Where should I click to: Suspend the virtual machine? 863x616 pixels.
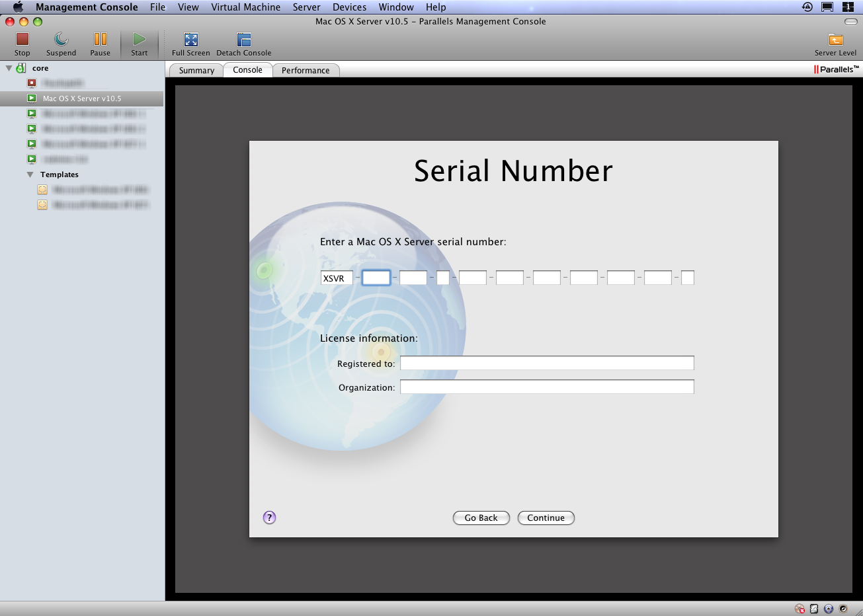(61, 40)
